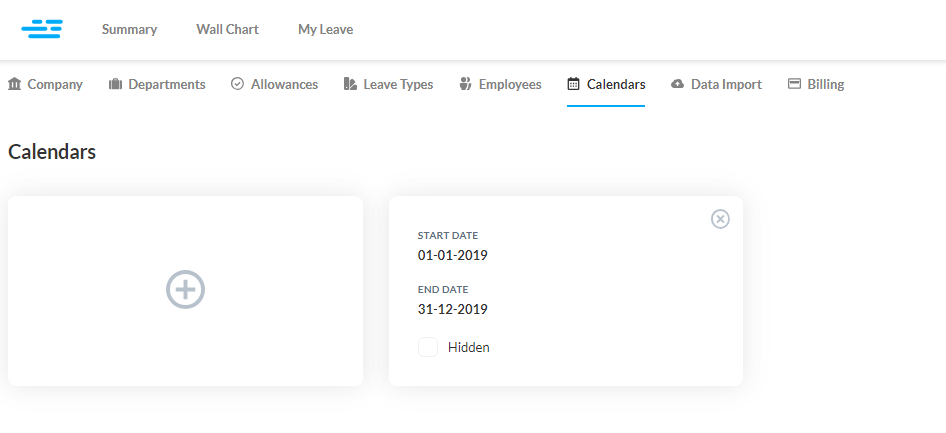This screenshot has height=433, width=946.
Task: Click the Billing credit card icon
Action: (795, 84)
